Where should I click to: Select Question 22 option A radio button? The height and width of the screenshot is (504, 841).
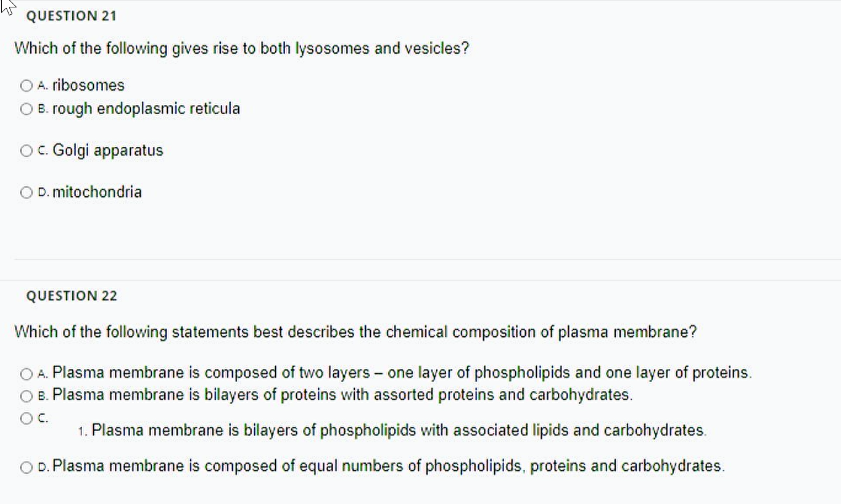click(x=27, y=373)
